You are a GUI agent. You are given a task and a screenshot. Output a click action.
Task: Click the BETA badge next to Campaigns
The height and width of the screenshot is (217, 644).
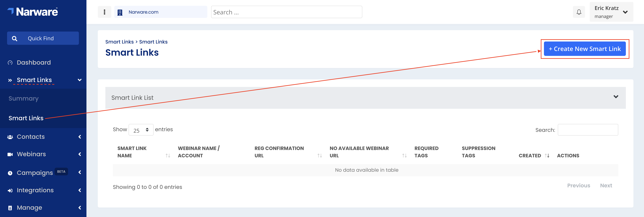tap(61, 172)
